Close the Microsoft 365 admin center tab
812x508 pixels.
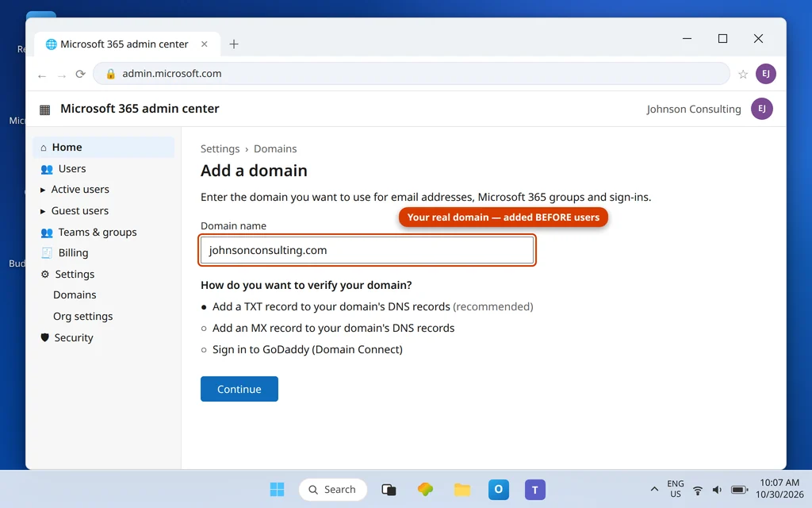(x=205, y=44)
